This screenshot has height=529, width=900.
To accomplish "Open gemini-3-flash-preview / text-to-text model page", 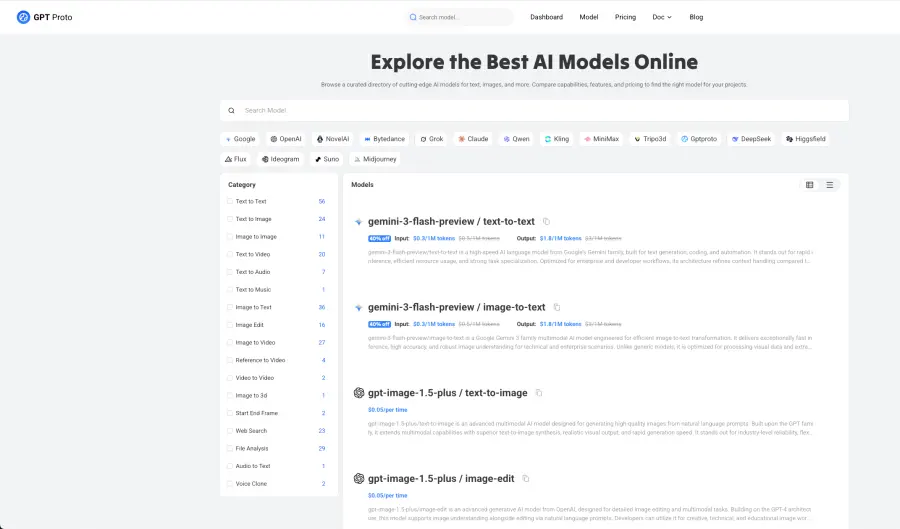I will pos(451,221).
